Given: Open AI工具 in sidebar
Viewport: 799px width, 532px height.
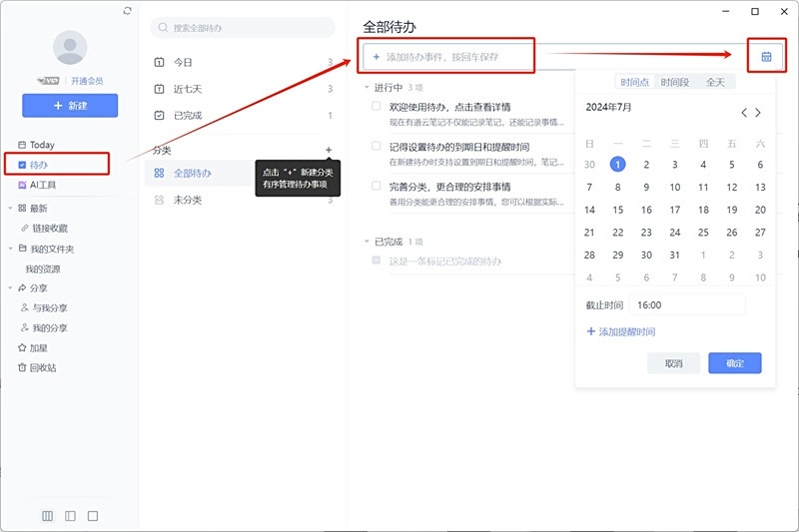Looking at the screenshot, I should [x=37, y=185].
